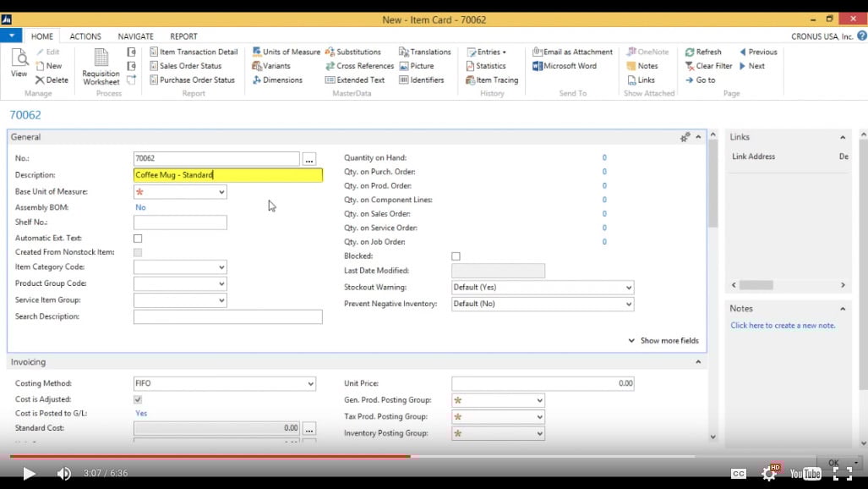Open the View item action

pos(19,63)
